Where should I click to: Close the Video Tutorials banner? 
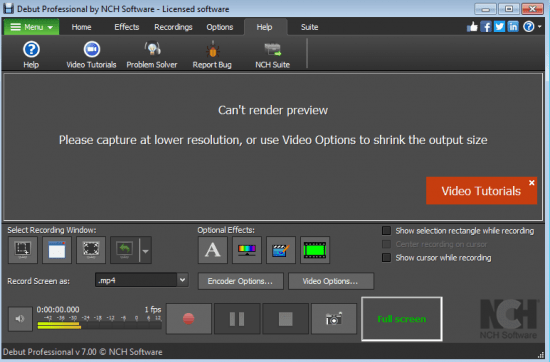pos(531,182)
